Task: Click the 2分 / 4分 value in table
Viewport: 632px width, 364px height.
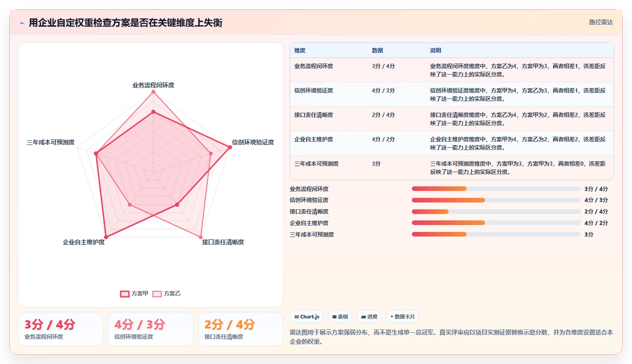Action: click(x=383, y=115)
